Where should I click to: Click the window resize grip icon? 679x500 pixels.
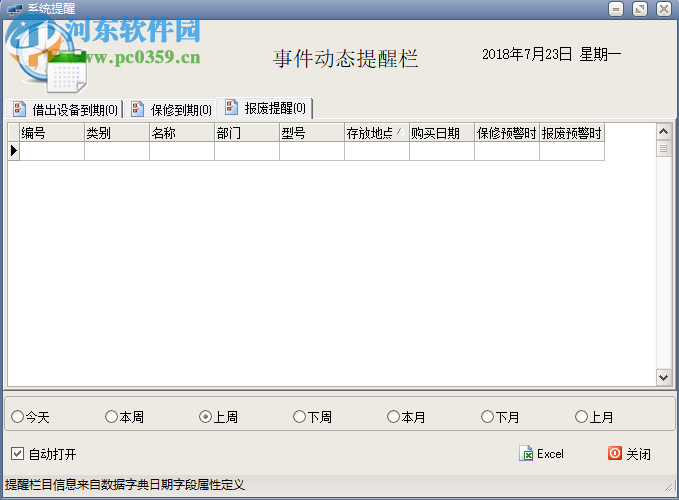point(669,488)
